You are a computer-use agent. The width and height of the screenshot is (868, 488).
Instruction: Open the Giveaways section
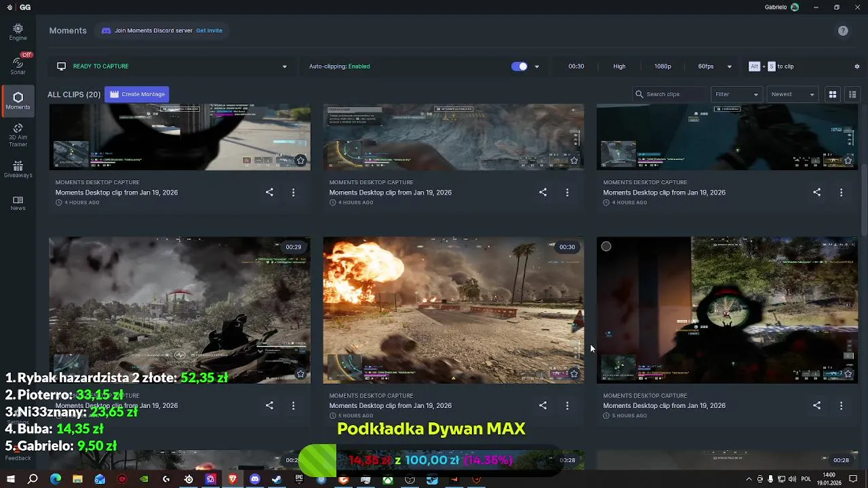coord(18,169)
